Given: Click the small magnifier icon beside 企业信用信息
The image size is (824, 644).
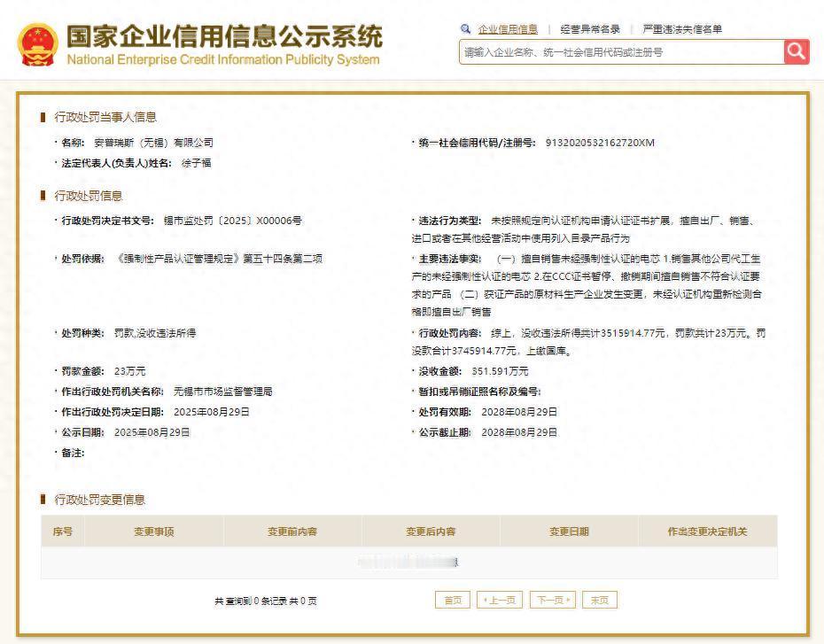Looking at the screenshot, I should tap(465, 29).
